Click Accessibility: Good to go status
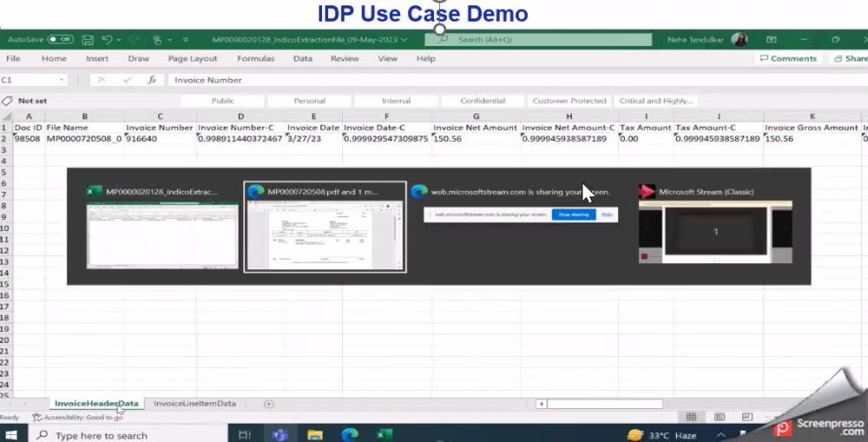The image size is (868, 442). [x=77, y=417]
